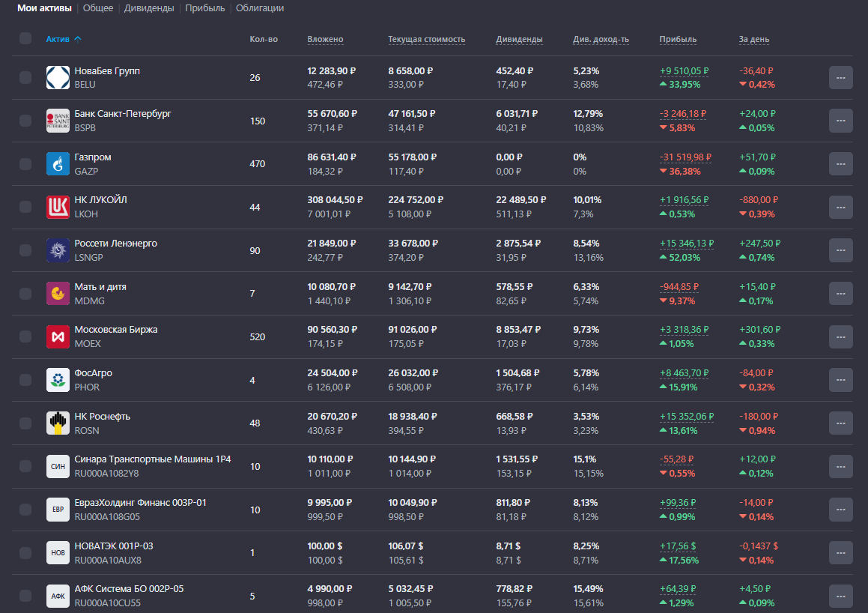Check the Банк Санкт-Петербург row checkbox
Viewport: 868px width, 613px height.
(25, 121)
